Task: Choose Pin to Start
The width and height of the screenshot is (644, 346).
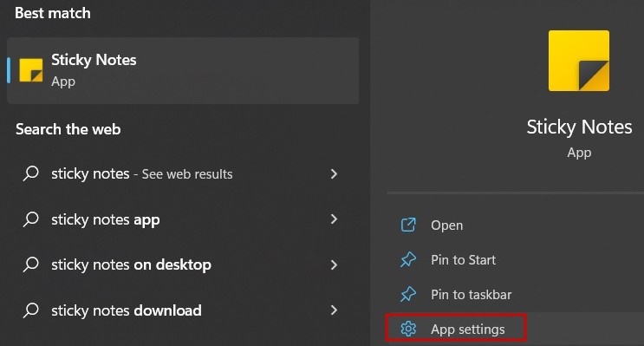Action: tap(464, 259)
